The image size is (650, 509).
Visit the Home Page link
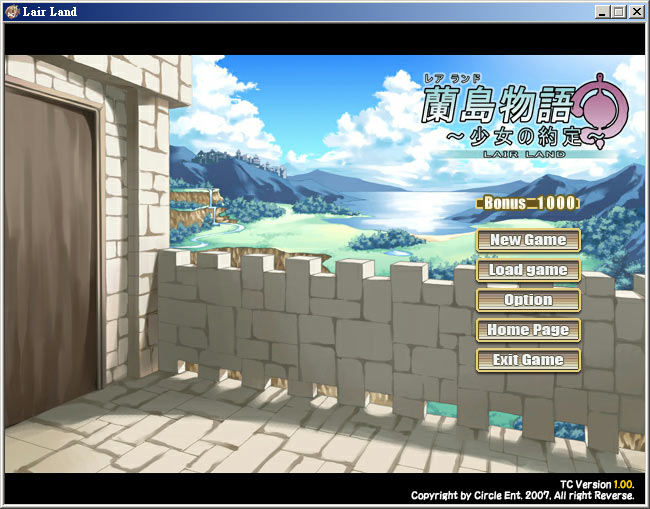click(x=528, y=330)
